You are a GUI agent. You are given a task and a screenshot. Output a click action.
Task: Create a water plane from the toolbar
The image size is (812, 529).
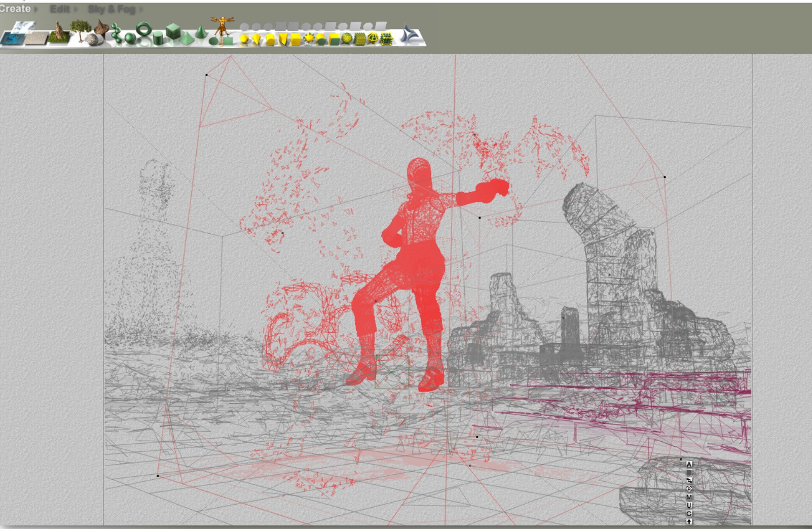[x=12, y=39]
